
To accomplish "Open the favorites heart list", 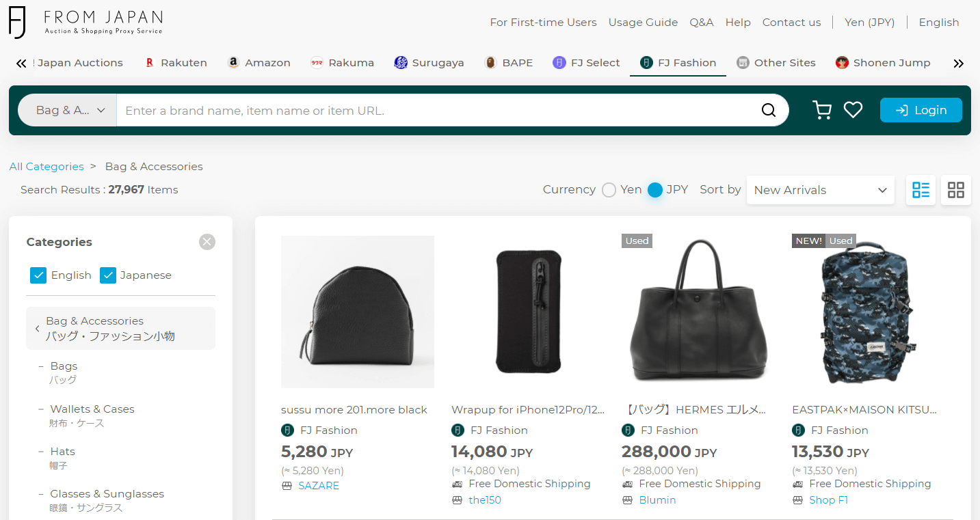I will click(853, 110).
